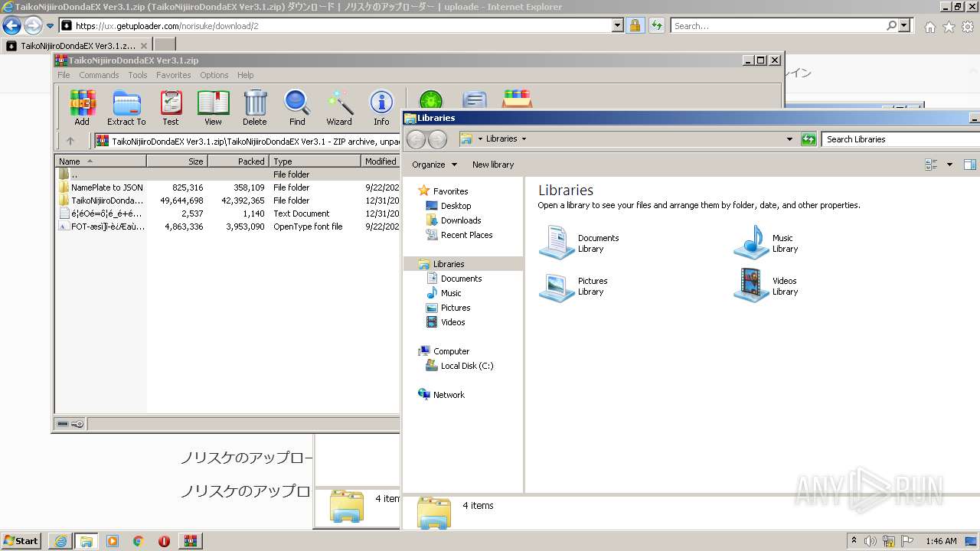
Task: Click the Add button in WinRAR toolbar
Action: click(82, 107)
